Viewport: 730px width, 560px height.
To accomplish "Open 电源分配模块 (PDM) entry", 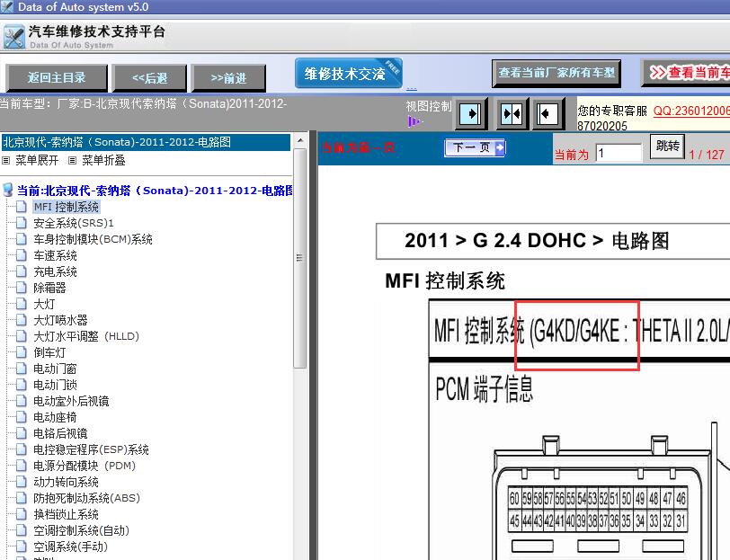I will (x=85, y=466).
